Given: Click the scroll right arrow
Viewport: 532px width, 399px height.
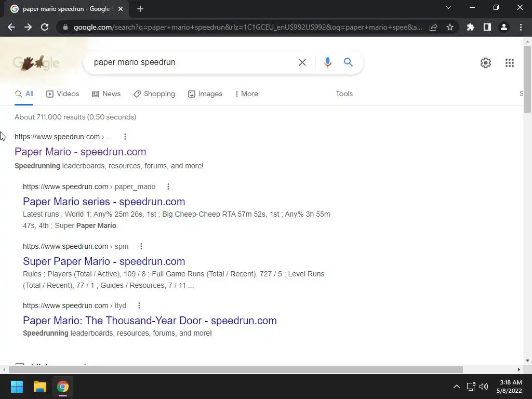Looking at the screenshot, I should pyautogui.click(x=518, y=369).
